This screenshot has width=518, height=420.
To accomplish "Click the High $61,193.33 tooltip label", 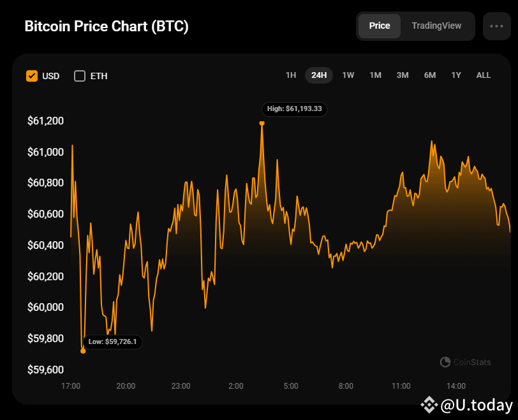I will (x=294, y=109).
